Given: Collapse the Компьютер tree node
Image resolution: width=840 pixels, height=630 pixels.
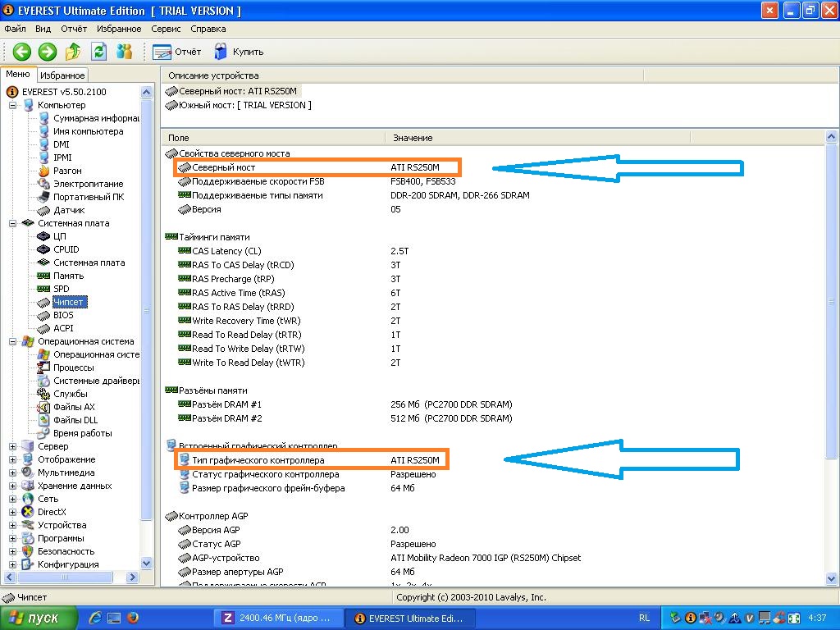Looking at the screenshot, I should (12, 106).
